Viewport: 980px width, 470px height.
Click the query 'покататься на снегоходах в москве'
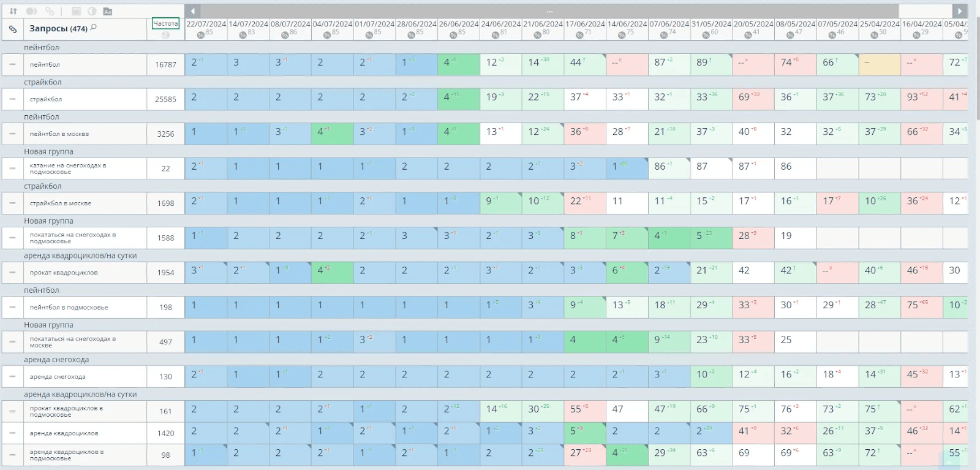point(73,342)
